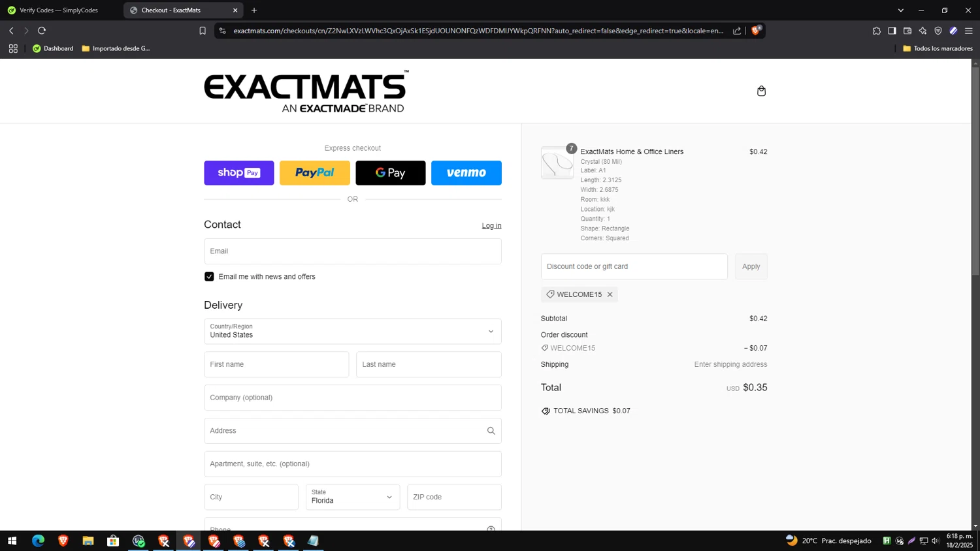Image resolution: width=980 pixels, height=551 pixels.
Task: Click the TOTAL SAVINGS $0.07 text
Action: (x=591, y=411)
